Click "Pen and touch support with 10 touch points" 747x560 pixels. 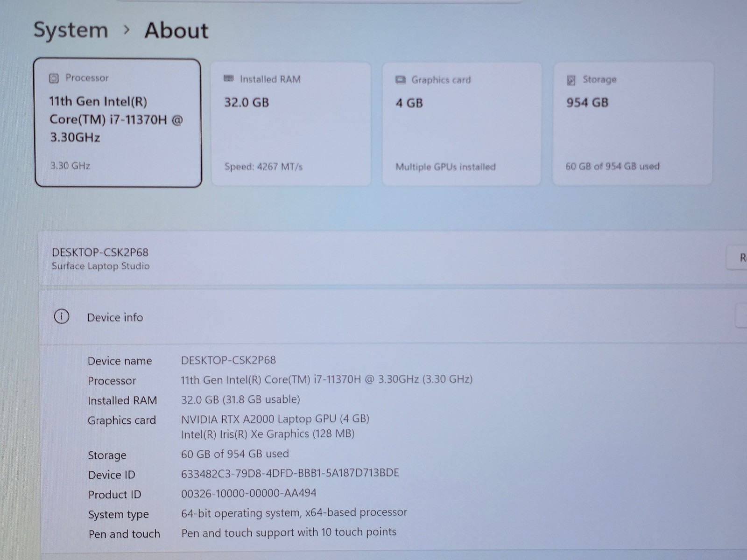tap(289, 532)
